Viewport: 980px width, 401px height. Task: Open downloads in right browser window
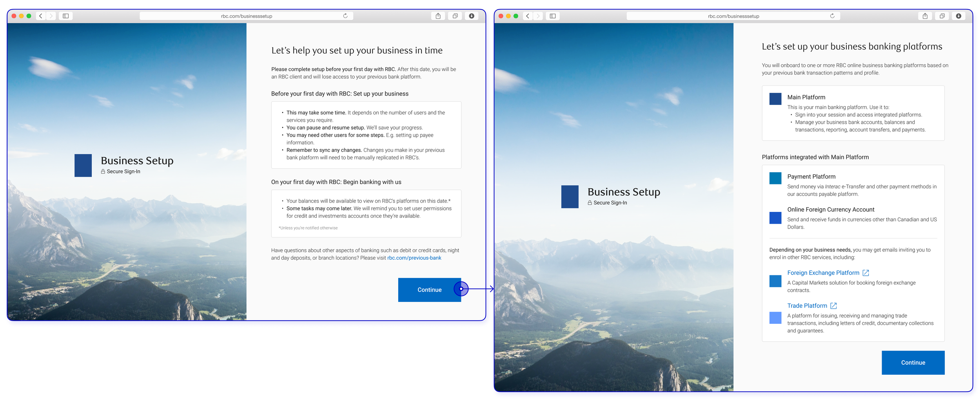coord(958,16)
